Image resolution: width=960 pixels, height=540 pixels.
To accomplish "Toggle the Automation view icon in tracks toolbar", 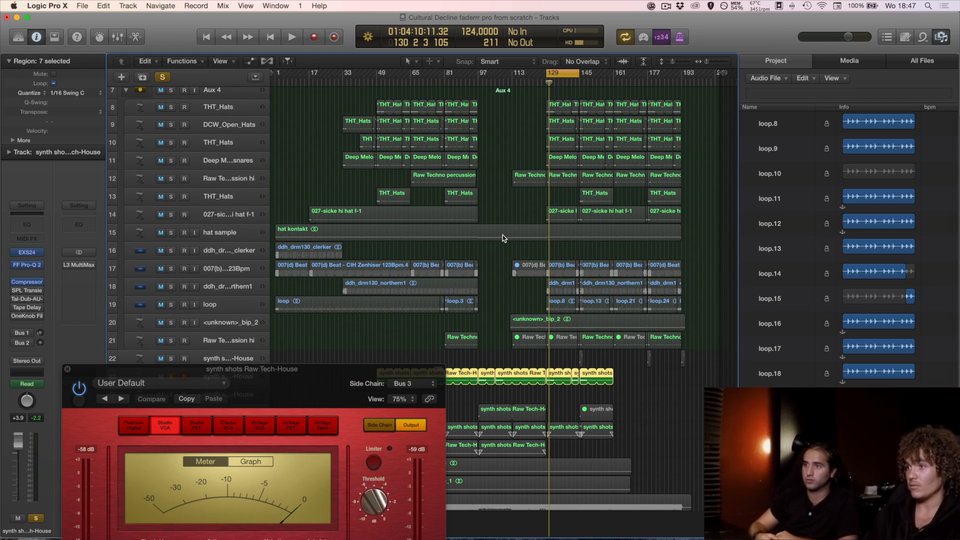I will (x=250, y=61).
